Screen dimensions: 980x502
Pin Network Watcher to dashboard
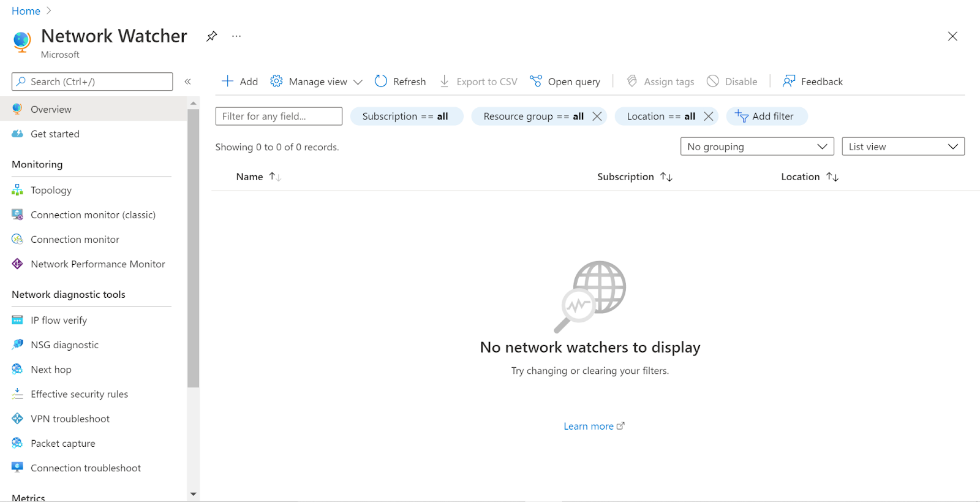click(x=211, y=36)
